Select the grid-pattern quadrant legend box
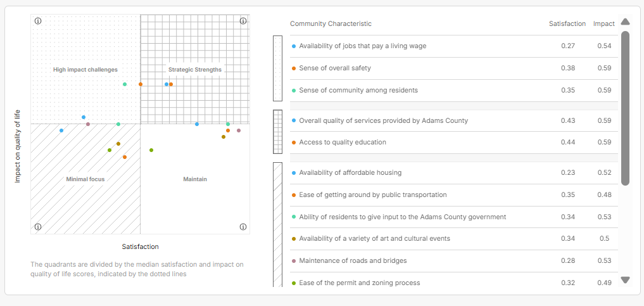Image resolution: width=644 pixels, height=306 pixels. (277, 131)
